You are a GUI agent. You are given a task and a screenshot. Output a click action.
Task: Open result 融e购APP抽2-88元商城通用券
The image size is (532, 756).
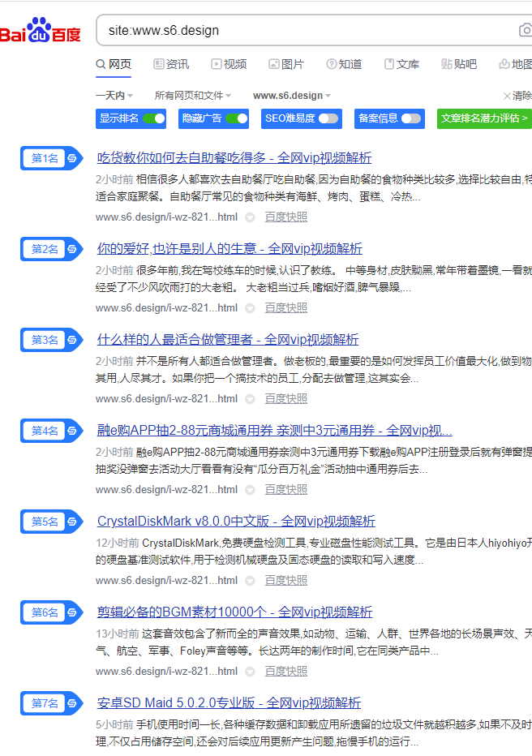click(275, 431)
